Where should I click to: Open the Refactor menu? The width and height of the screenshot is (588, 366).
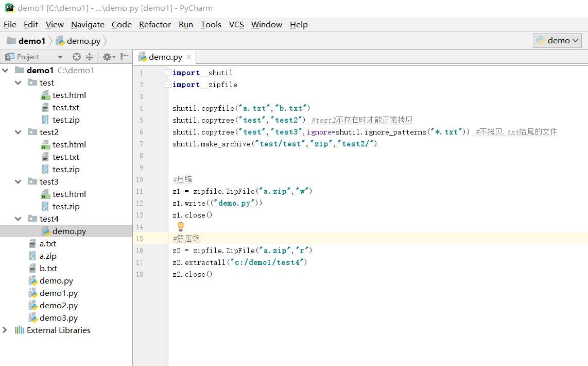click(155, 24)
